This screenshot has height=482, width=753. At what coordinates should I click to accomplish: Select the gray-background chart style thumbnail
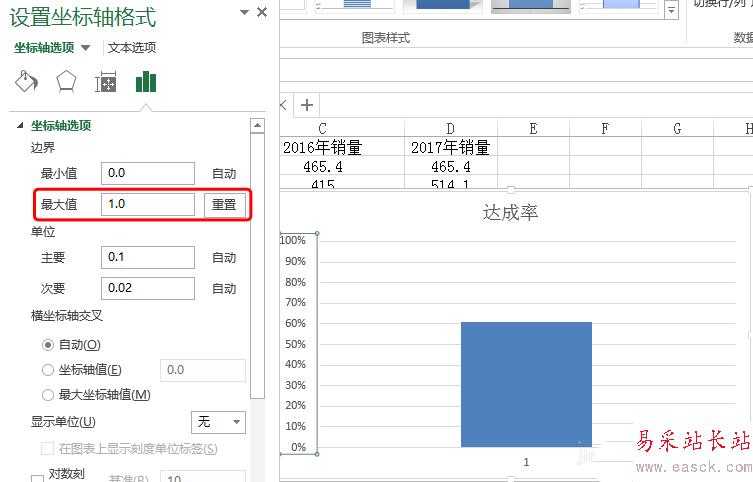point(531,6)
